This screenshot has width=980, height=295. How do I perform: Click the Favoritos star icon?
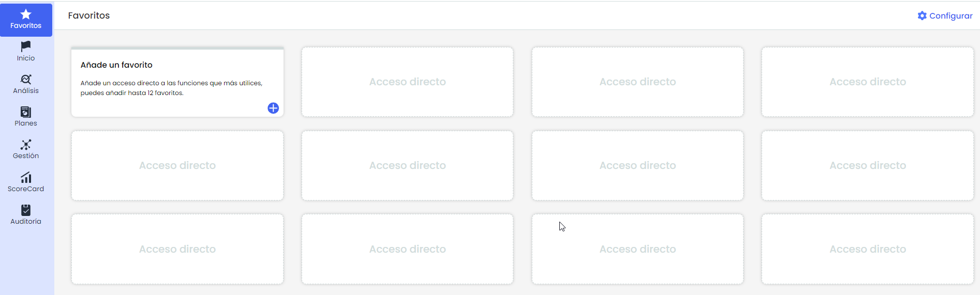26,14
